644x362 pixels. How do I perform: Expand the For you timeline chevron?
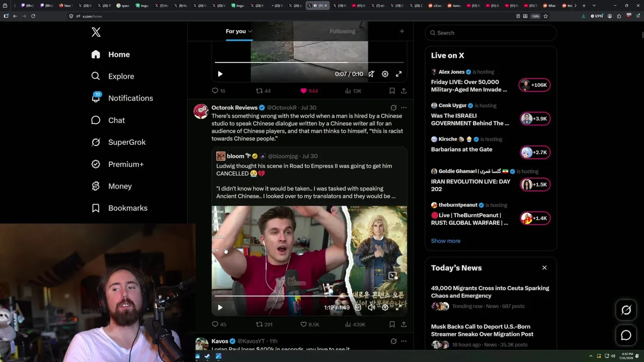[x=250, y=31]
